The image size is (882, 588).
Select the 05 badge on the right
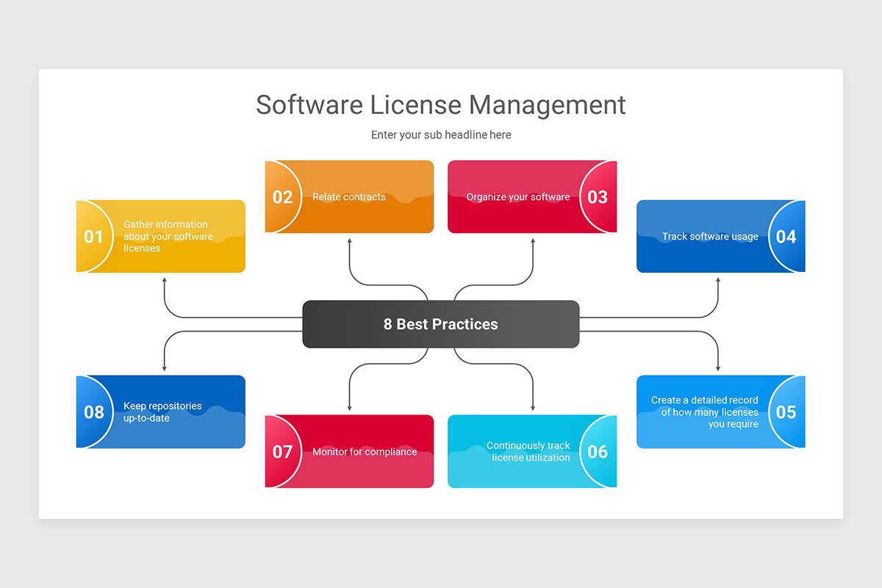787,412
